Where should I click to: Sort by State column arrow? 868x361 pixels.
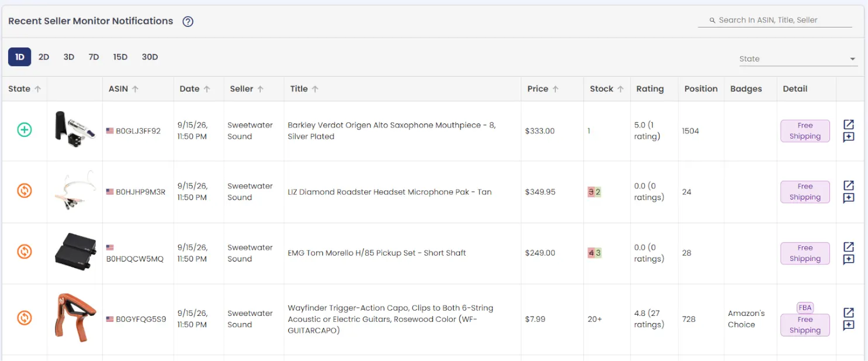(38, 89)
